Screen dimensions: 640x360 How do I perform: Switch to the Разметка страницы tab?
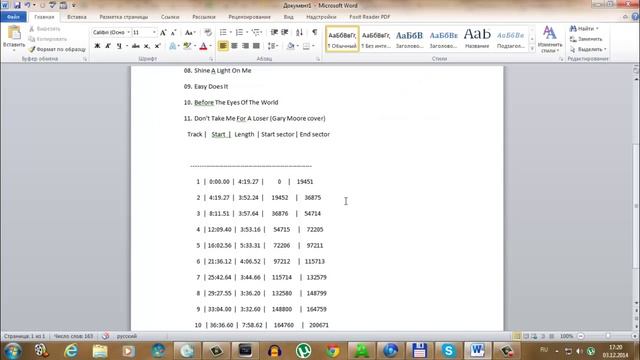124,17
